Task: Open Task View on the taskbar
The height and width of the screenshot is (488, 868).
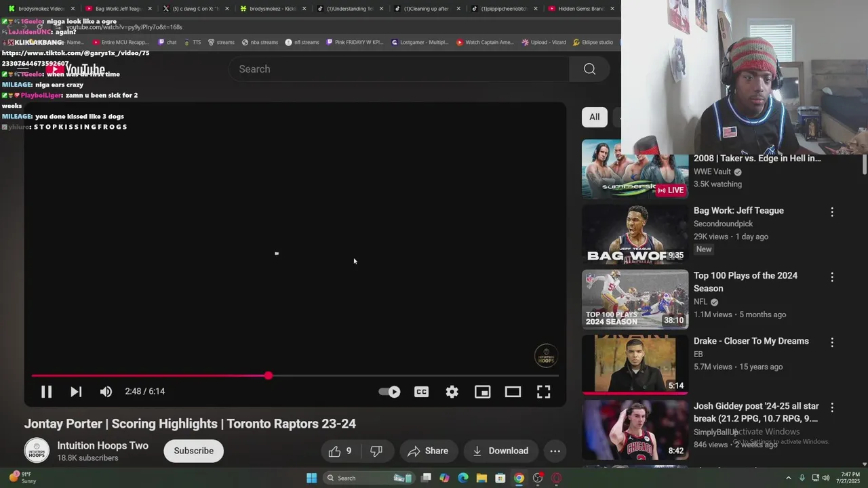Action: tap(426, 478)
